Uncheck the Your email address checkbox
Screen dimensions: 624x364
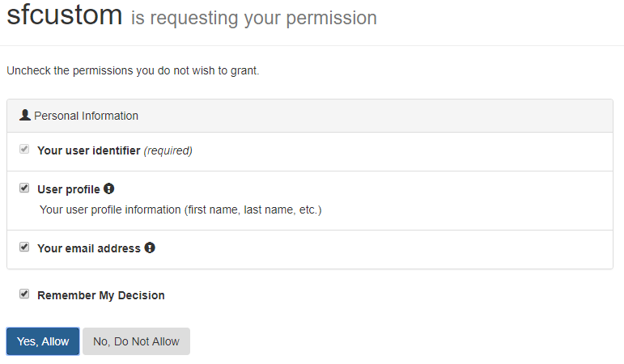[24, 247]
